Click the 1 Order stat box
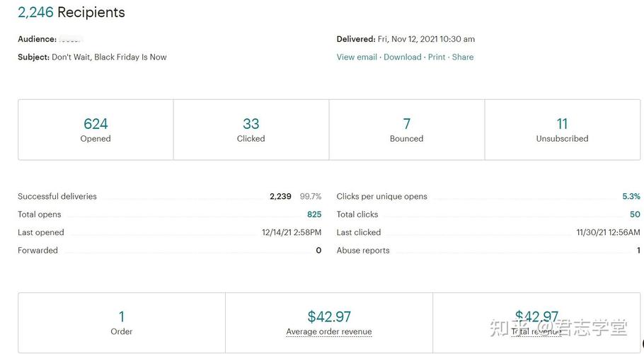 click(122, 323)
